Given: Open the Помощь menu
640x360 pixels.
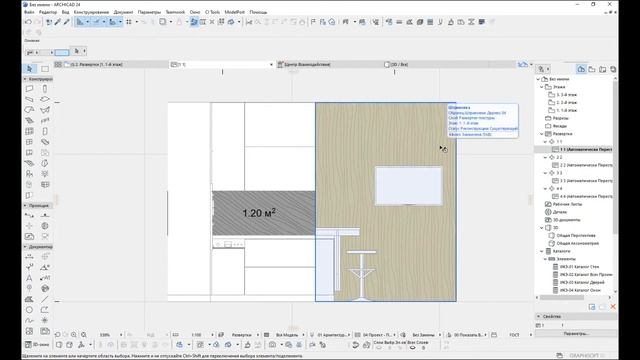Looking at the screenshot, I should click(x=258, y=12).
